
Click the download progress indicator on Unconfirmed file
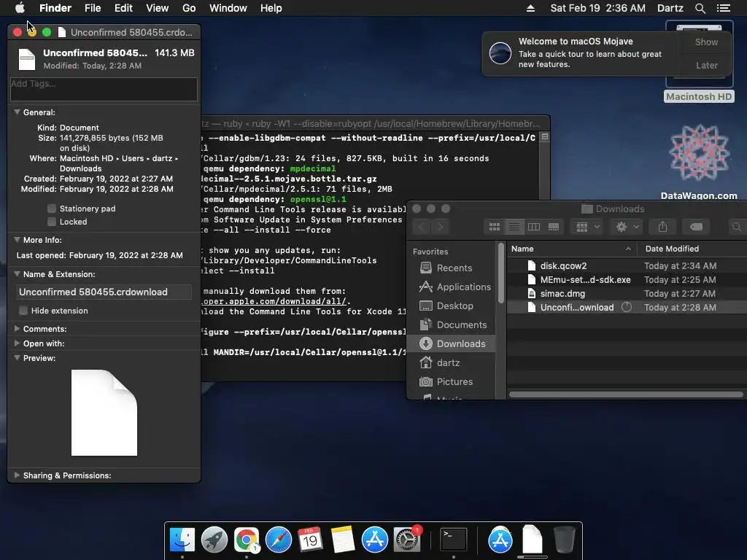[x=627, y=307]
